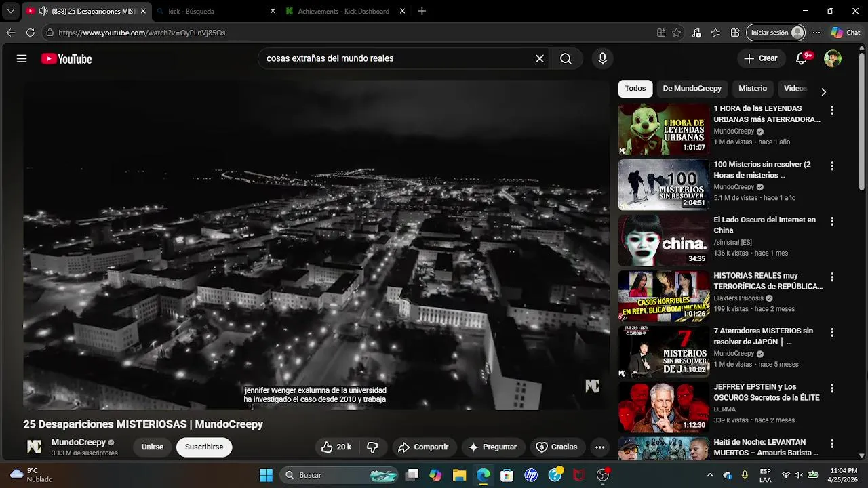Viewport: 868px width, 488px height.
Task: Open the YouTube hamburger guide menu
Action: coord(22,58)
